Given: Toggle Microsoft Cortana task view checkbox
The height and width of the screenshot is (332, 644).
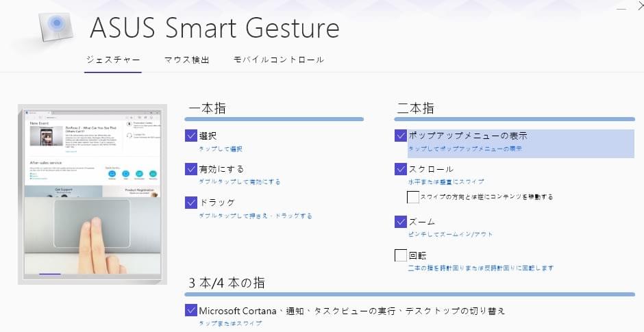Looking at the screenshot, I should pyautogui.click(x=191, y=310).
